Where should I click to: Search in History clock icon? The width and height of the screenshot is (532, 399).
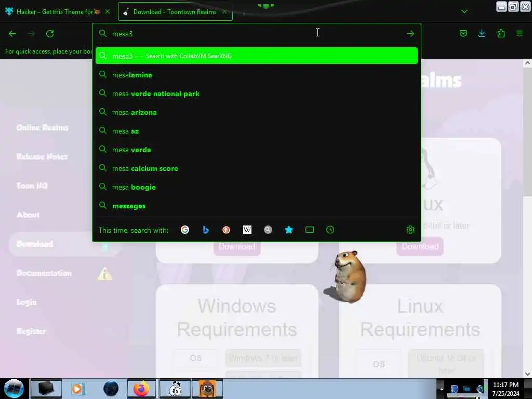(330, 230)
